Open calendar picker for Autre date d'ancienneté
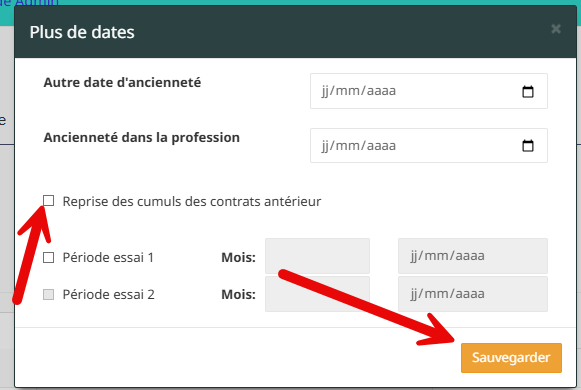Viewport: 581px width, 390px height. (528, 91)
